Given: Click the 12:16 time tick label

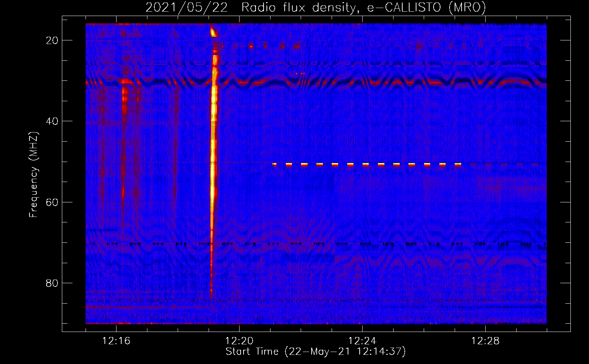Looking at the screenshot, I should point(116,341).
